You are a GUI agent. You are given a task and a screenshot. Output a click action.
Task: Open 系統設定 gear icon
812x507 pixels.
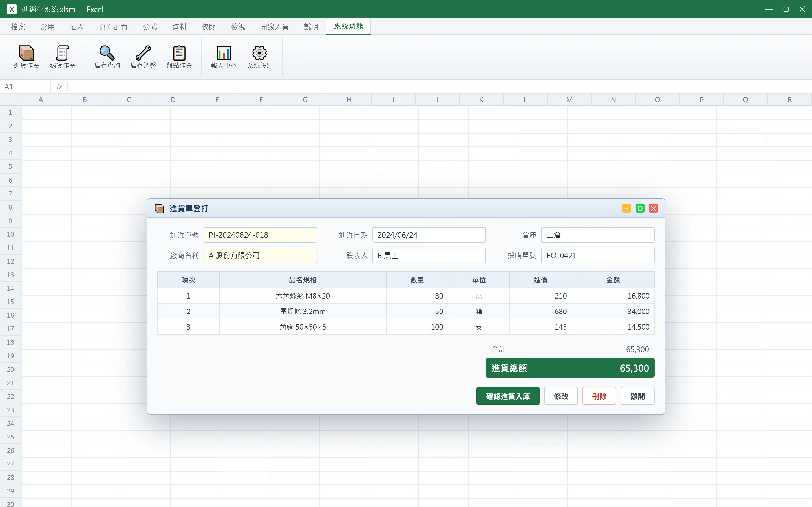(260, 57)
